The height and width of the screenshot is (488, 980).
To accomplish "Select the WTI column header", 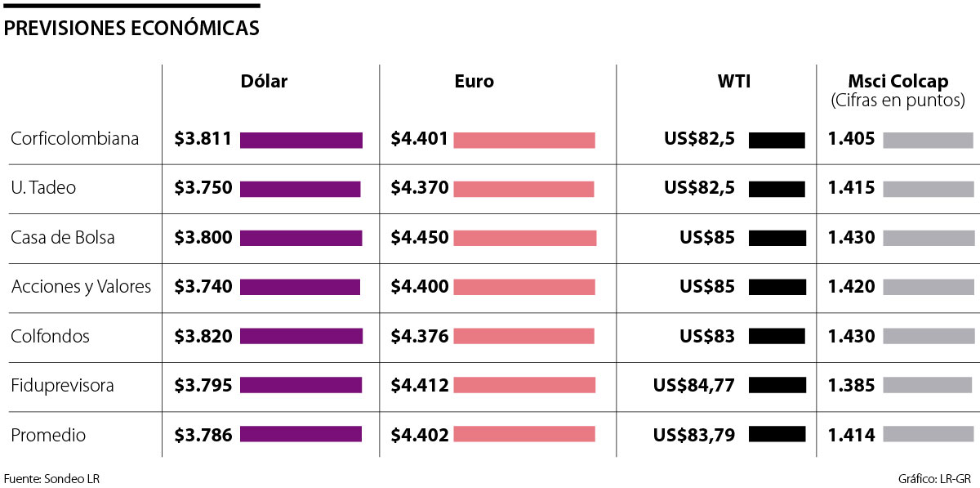I will [734, 81].
